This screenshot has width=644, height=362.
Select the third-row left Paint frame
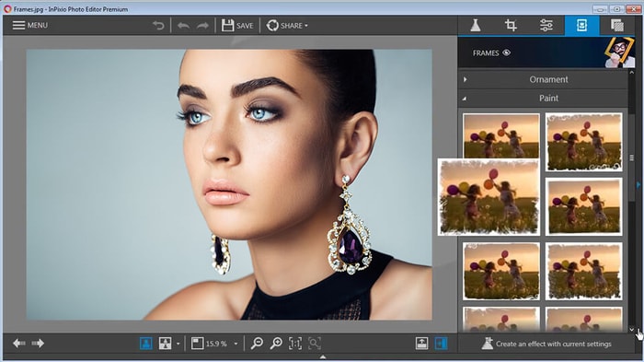501,271
